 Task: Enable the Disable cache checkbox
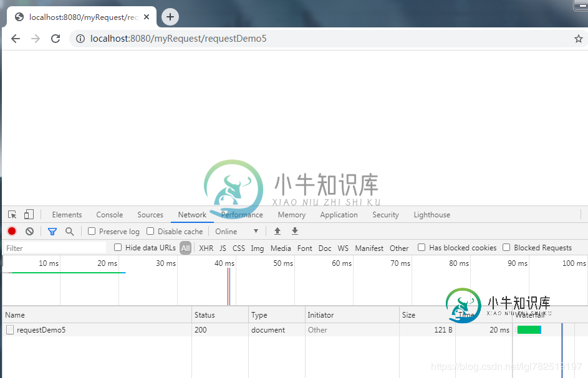point(150,231)
